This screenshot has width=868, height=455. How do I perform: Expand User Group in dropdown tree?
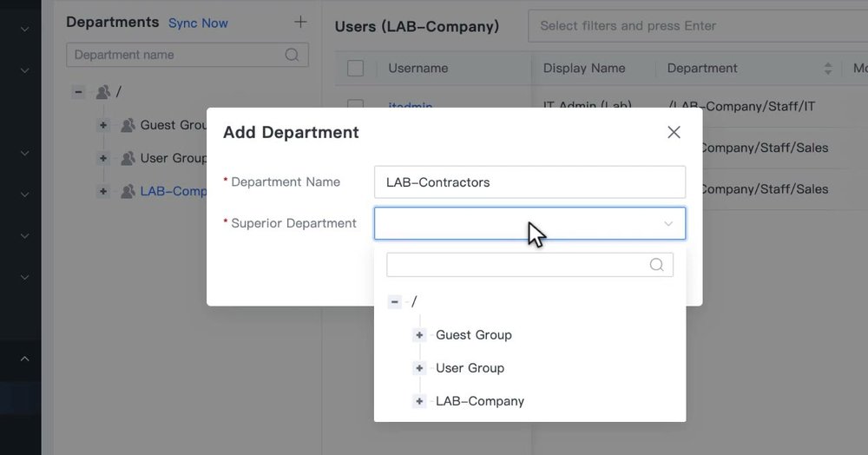(x=419, y=368)
